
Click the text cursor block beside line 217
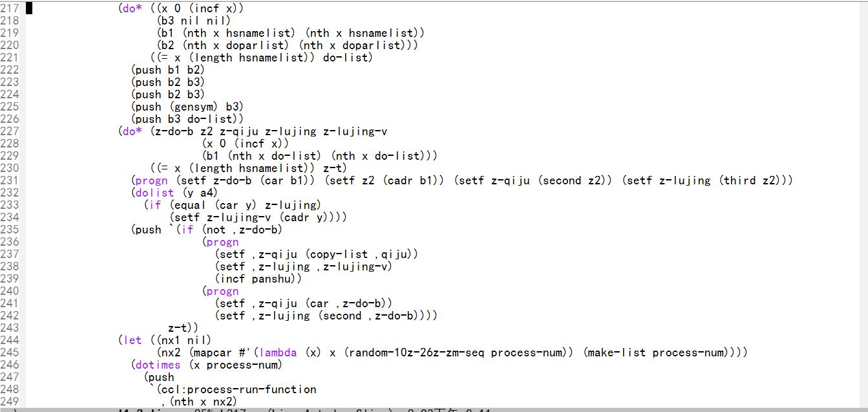[30, 9]
